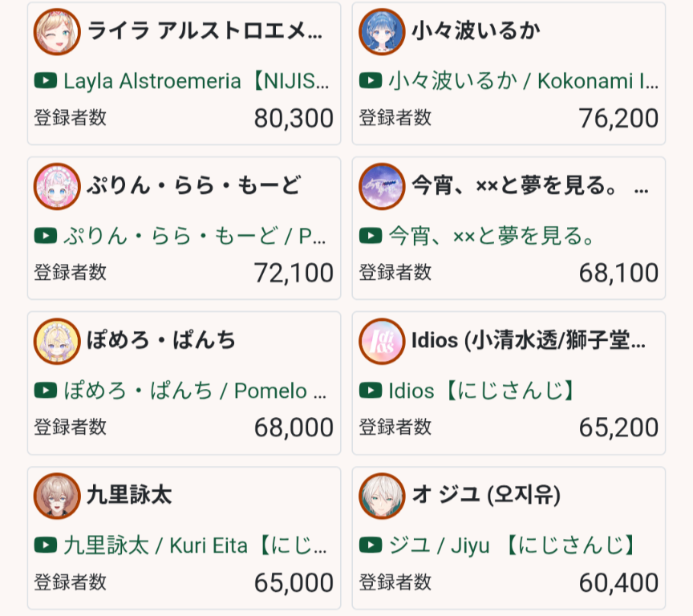This screenshot has width=693, height=616.
Task: Open the Layla Alstroemeria【NIJIS... channel link
Action: click(197, 81)
